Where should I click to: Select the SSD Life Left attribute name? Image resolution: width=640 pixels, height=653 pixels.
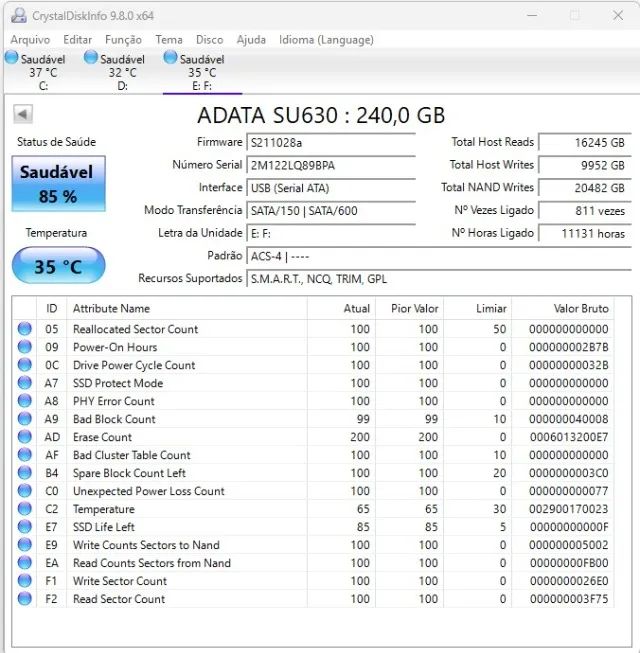click(x=104, y=527)
